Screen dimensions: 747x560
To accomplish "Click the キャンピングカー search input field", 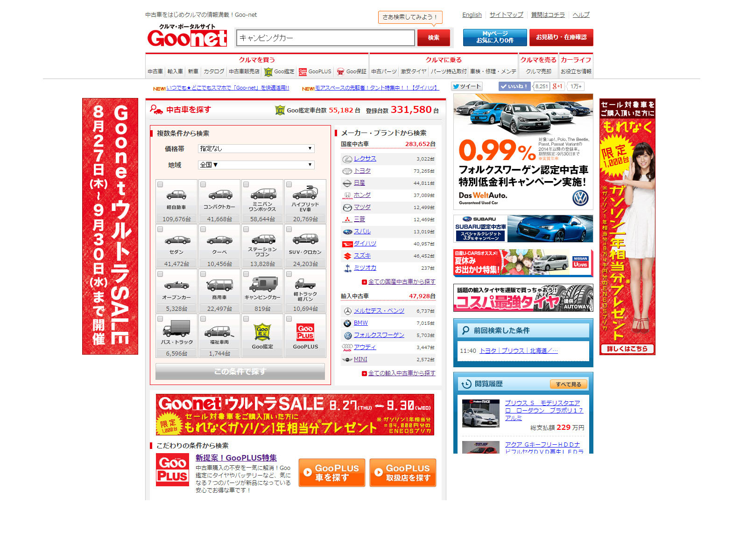I will click(325, 38).
